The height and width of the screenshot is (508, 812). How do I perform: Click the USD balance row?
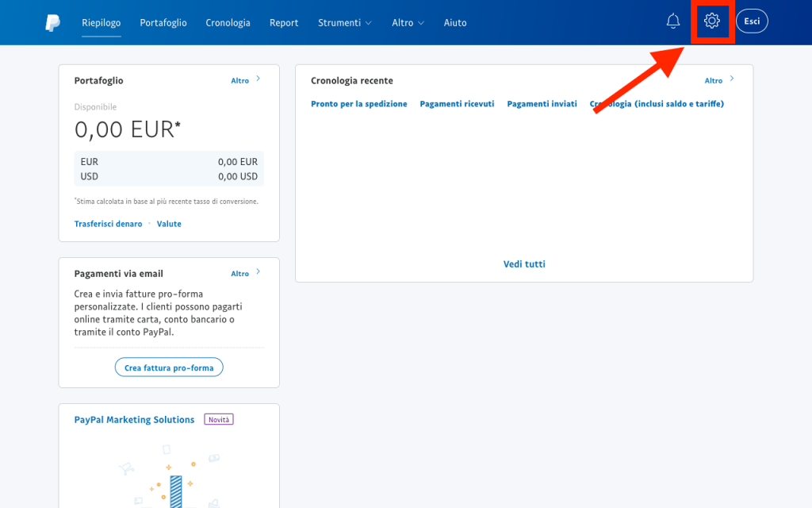tap(169, 176)
